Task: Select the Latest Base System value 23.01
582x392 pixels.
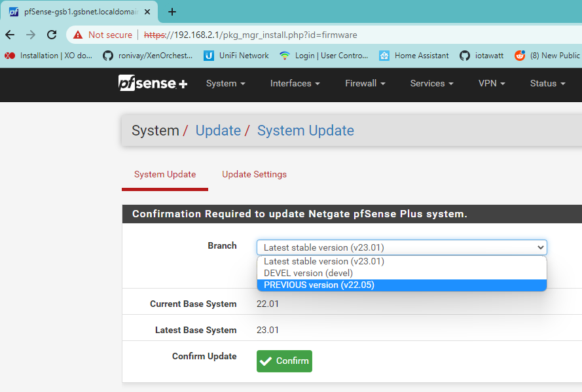Action: [x=268, y=330]
